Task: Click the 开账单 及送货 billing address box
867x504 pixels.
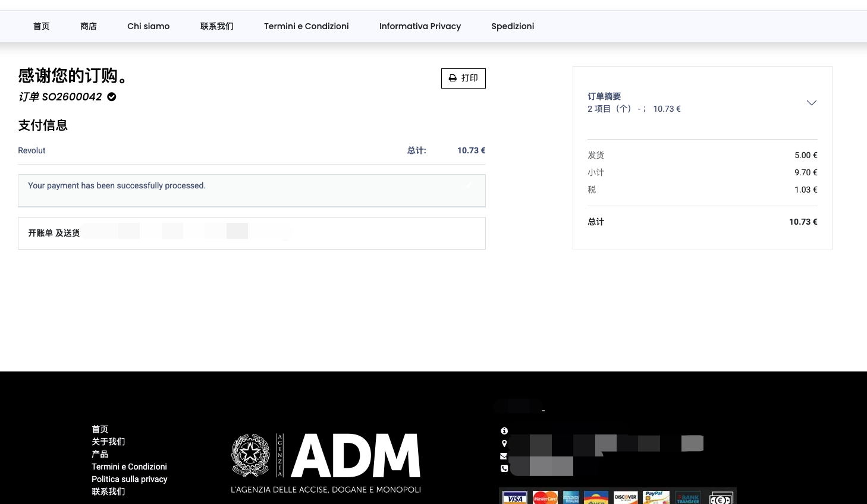Action: point(252,233)
